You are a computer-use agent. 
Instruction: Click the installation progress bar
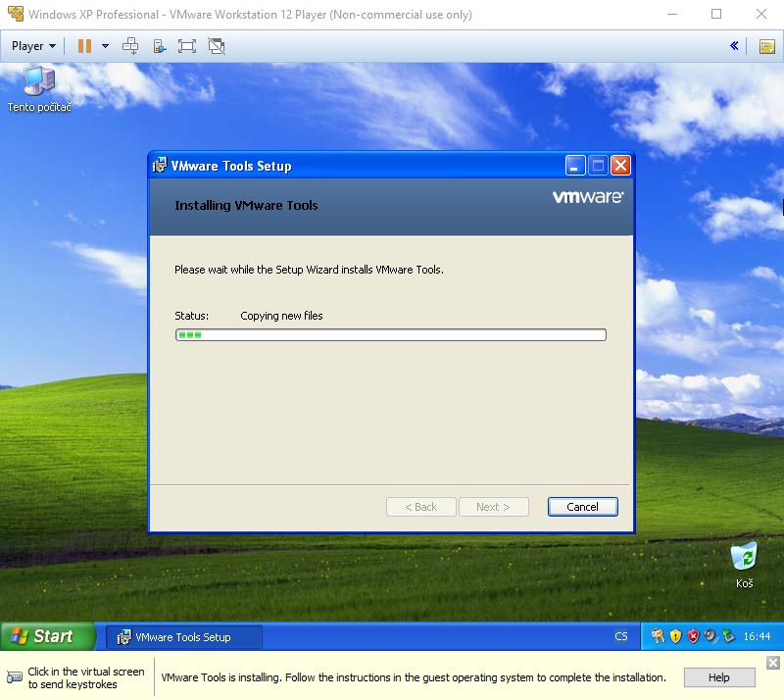390,335
